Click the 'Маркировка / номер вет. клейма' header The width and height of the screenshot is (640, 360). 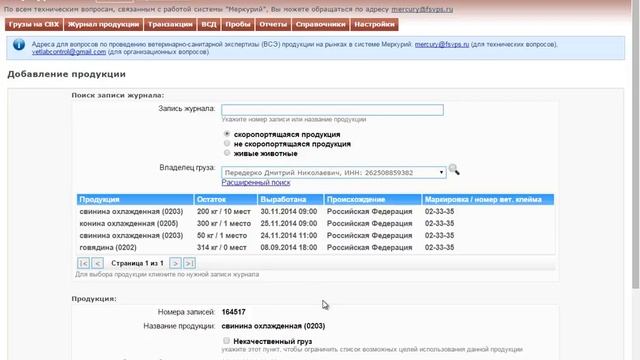(x=488, y=200)
